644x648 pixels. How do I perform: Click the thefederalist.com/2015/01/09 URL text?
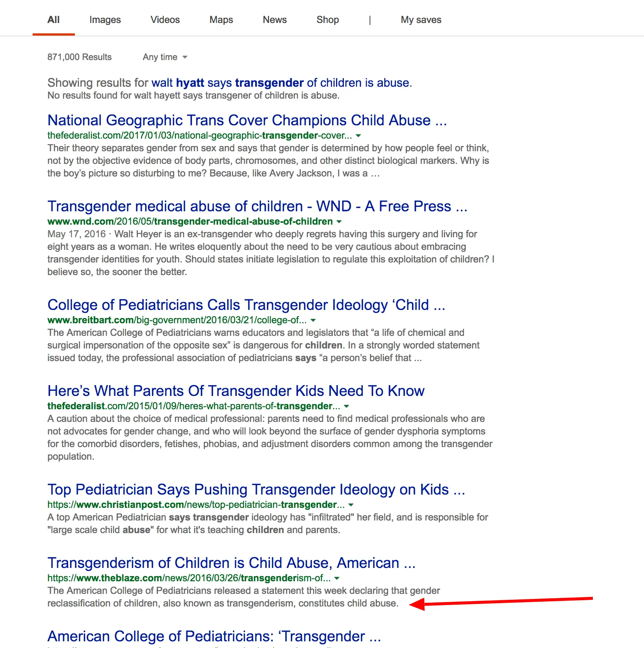click(193, 406)
